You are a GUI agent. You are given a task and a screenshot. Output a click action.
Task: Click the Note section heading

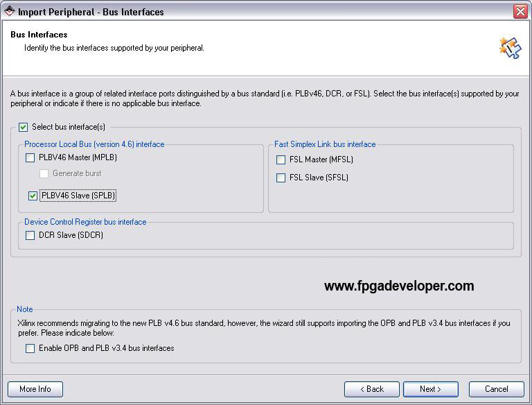point(25,309)
